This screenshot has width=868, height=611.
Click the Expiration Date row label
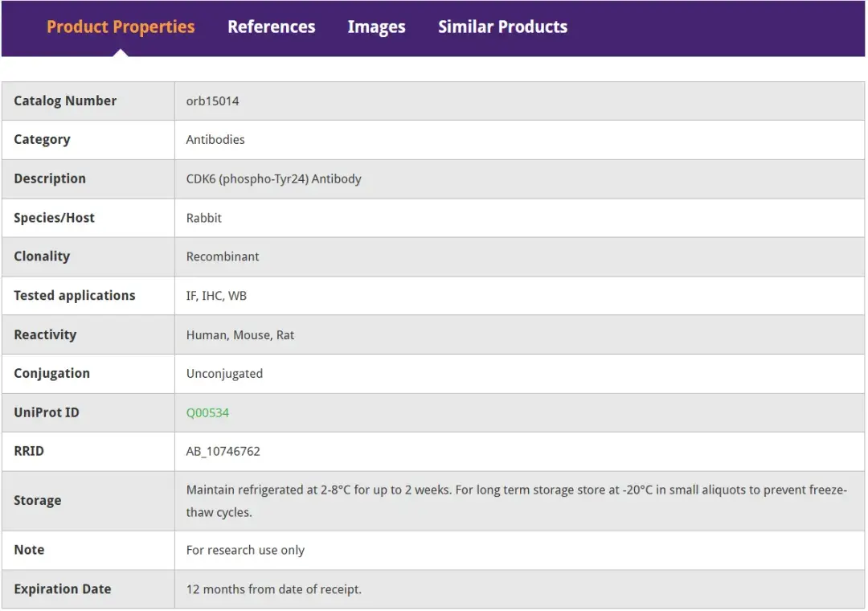(x=63, y=589)
